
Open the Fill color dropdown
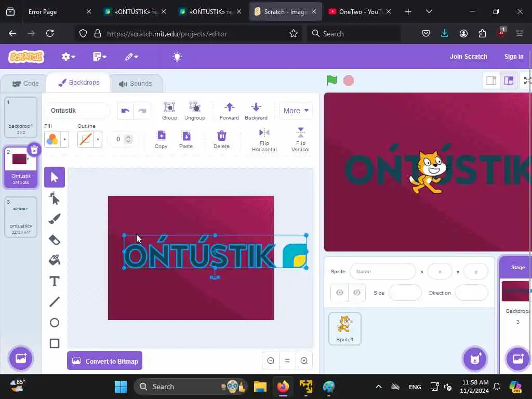tap(64, 139)
